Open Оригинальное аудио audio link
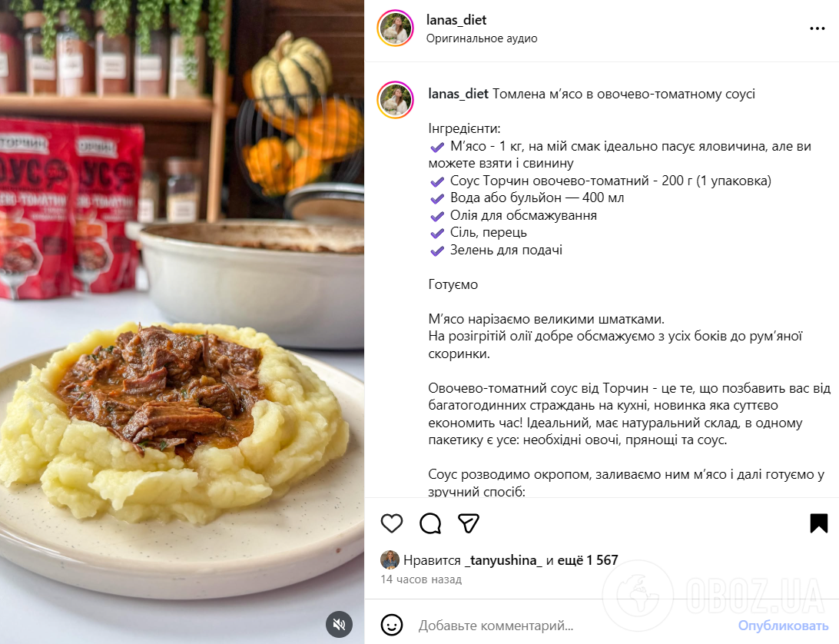839x644 pixels. (482, 38)
